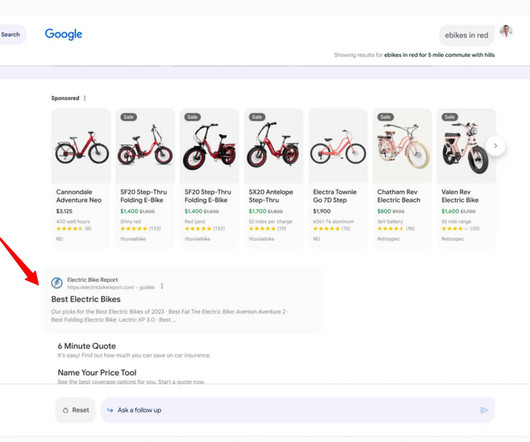Click the Reset button

[x=75, y=410]
